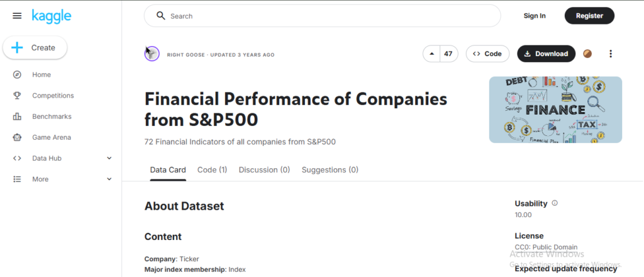
Task: Click the Usability info icon
Action: tap(555, 203)
